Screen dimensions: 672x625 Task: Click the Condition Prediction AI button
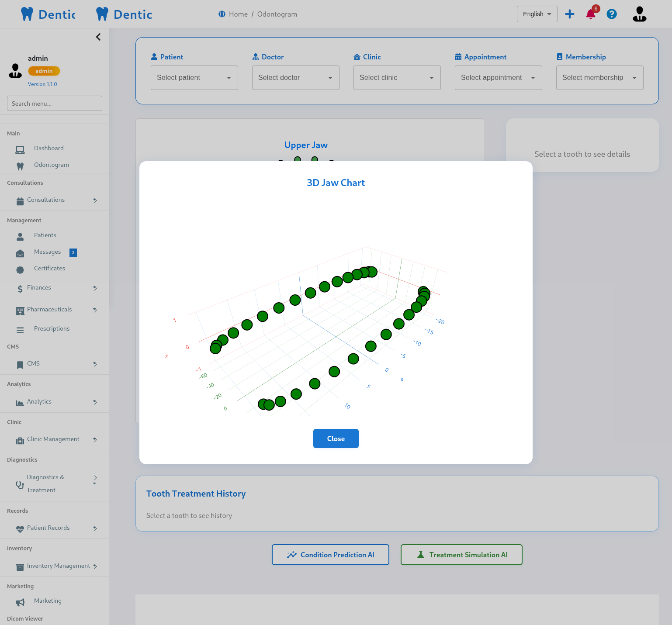click(x=330, y=555)
